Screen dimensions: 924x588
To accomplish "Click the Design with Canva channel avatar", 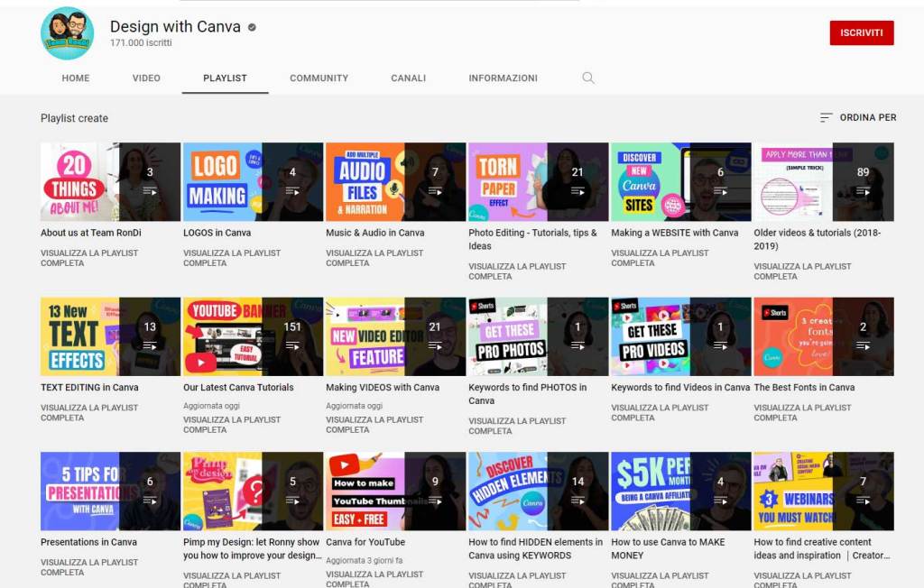I will (68, 33).
